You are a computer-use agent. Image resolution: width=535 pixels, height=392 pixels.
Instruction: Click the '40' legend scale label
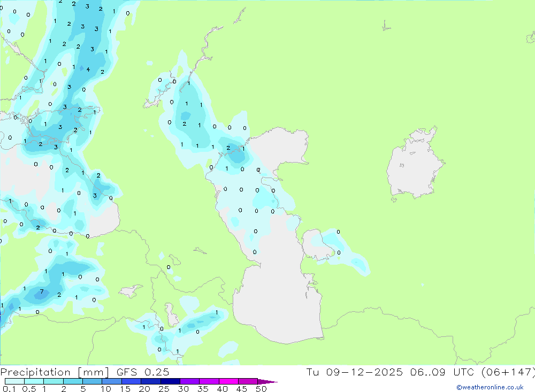coord(223,389)
